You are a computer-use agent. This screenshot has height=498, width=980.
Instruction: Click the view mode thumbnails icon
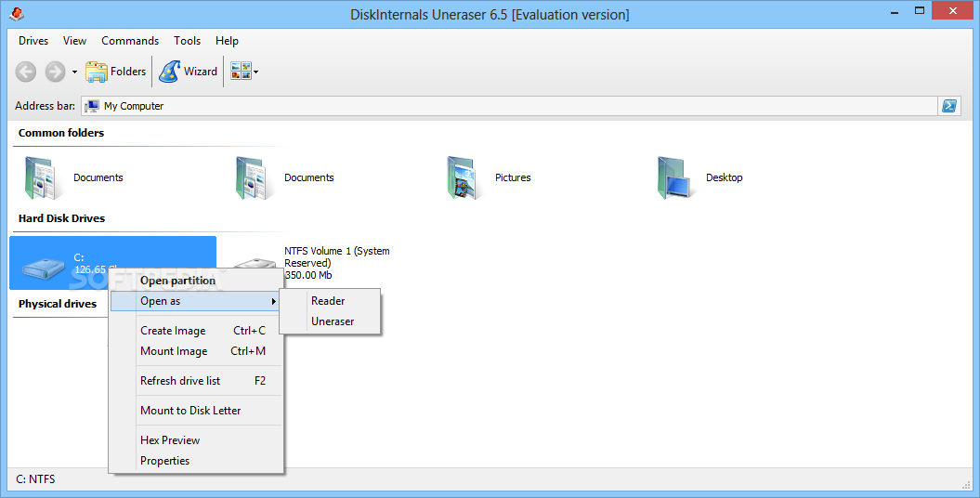point(241,72)
